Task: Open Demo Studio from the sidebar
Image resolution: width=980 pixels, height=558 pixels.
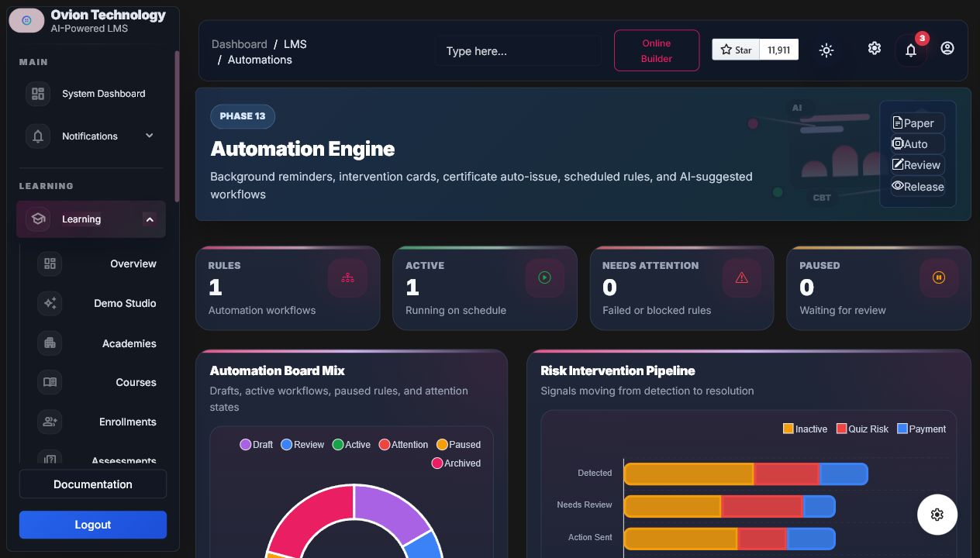Action: 125,303
